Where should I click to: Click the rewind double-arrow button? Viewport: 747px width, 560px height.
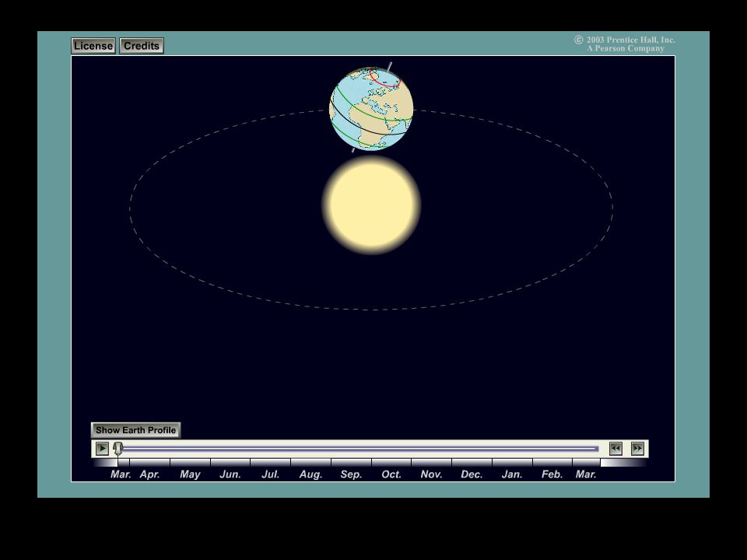(615, 449)
